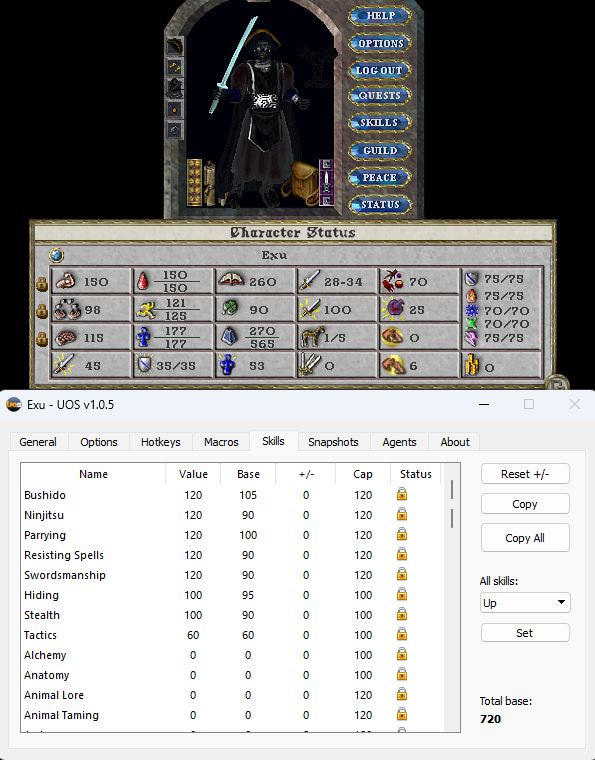
Task: Toggle the PEACE/war mode button
Action: coord(380,177)
